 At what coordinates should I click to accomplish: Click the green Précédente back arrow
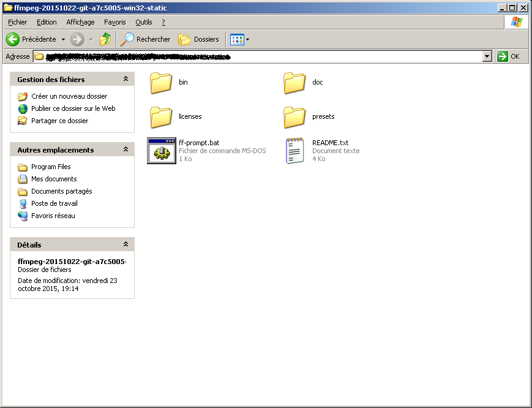pyautogui.click(x=13, y=39)
